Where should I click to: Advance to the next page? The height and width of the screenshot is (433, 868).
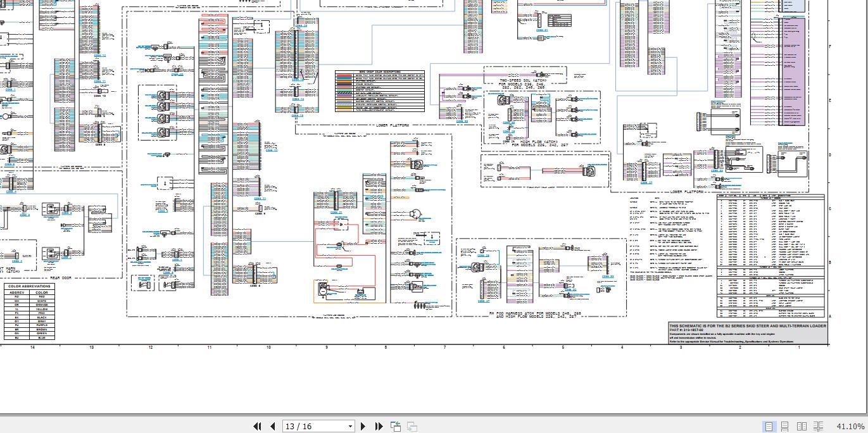coord(364,427)
